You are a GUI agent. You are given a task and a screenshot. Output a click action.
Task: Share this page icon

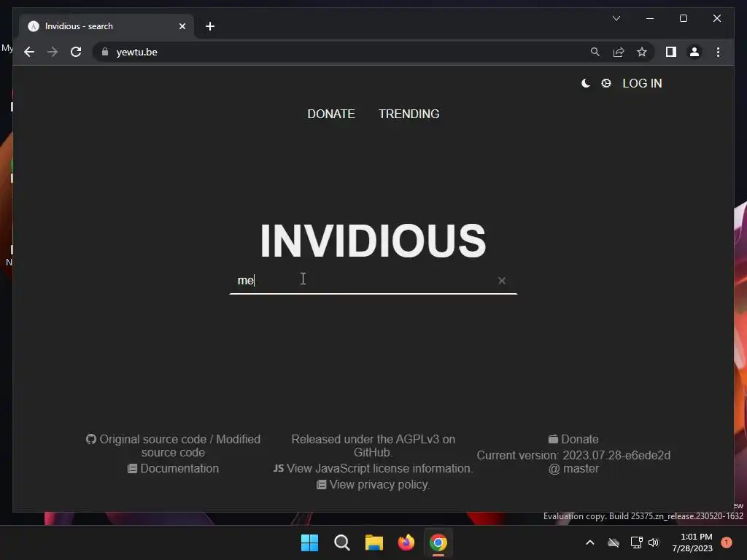click(x=619, y=52)
